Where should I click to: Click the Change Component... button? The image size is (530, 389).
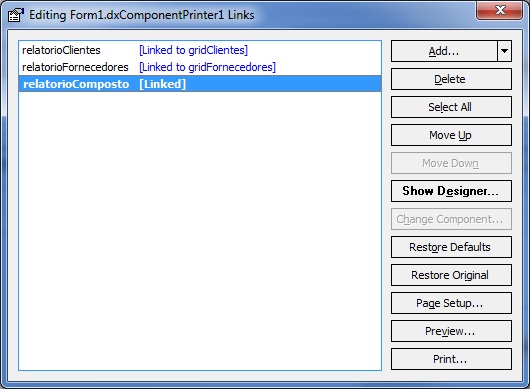click(x=451, y=219)
